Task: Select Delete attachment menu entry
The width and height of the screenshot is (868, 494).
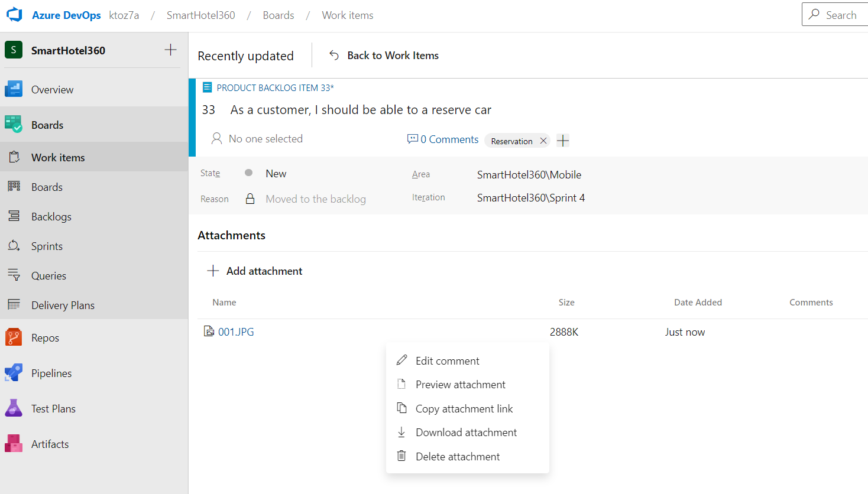Action: point(457,456)
